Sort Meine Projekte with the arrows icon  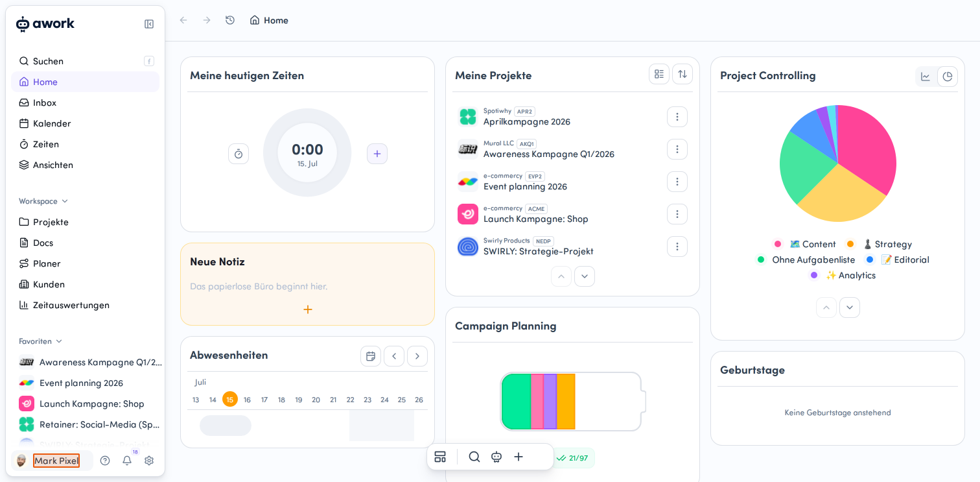point(682,74)
